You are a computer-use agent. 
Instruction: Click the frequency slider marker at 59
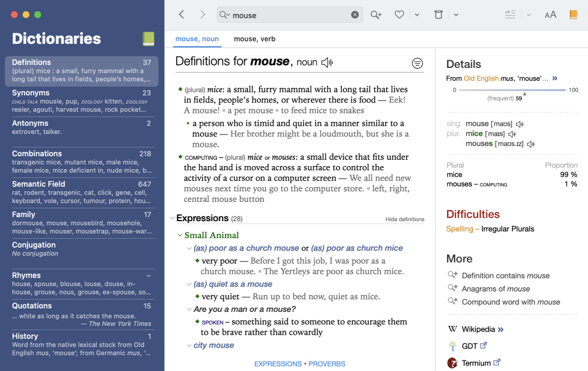coord(524,94)
